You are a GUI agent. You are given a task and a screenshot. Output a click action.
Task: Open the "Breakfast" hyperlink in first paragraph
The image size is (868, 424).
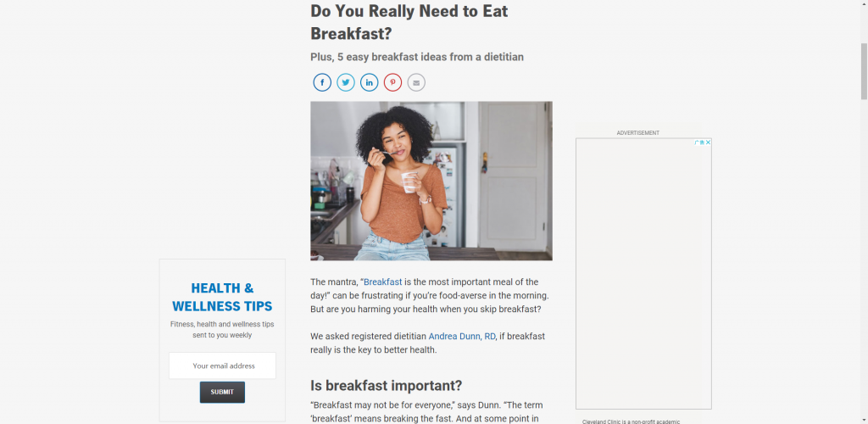[383, 282]
